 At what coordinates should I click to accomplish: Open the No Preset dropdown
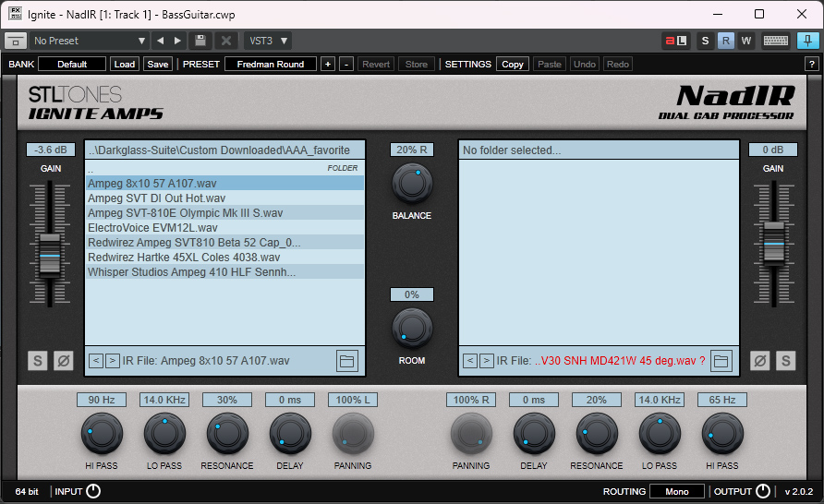tap(90, 41)
